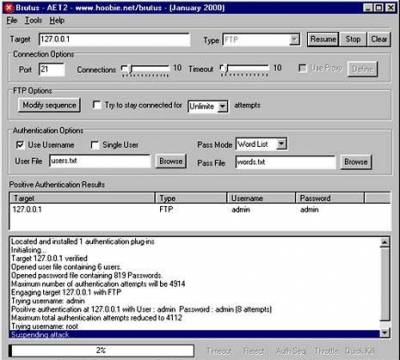This screenshot has width=400, height=360.
Task: Click the 2% progress bar
Action: (101, 350)
